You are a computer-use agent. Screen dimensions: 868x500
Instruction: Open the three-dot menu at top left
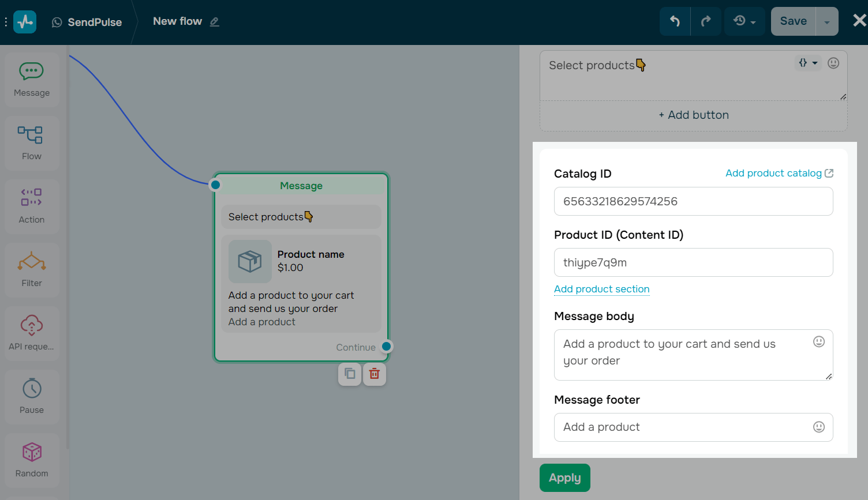tap(6, 21)
